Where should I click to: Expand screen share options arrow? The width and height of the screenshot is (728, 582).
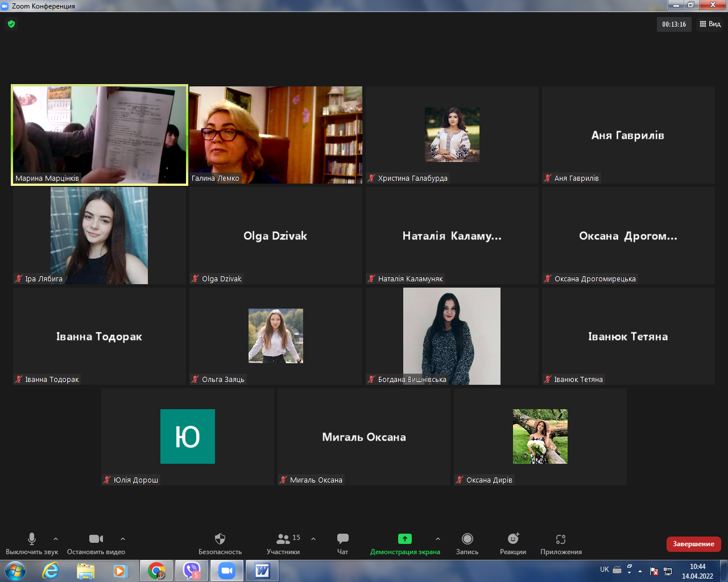(x=437, y=539)
